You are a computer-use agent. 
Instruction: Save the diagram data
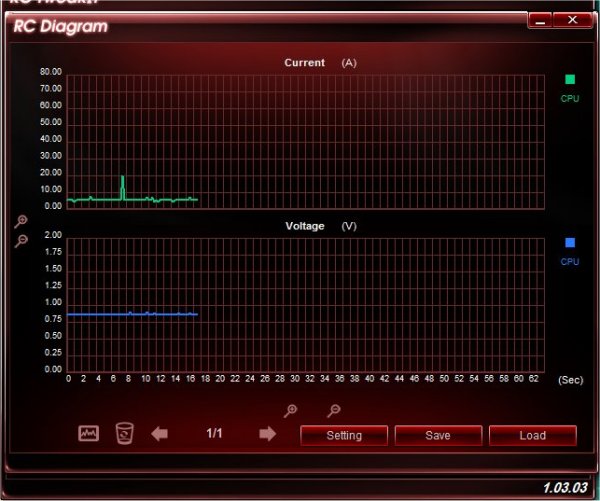point(438,435)
